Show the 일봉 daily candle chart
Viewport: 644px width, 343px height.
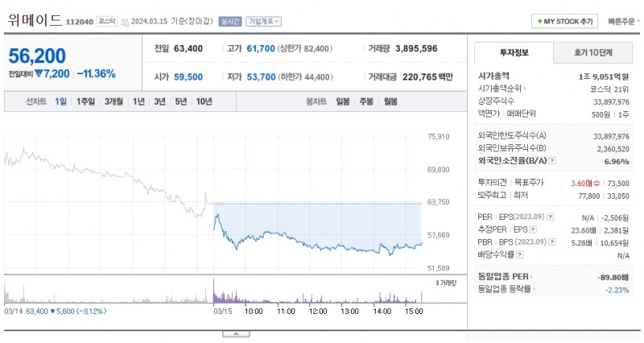tap(343, 101)
